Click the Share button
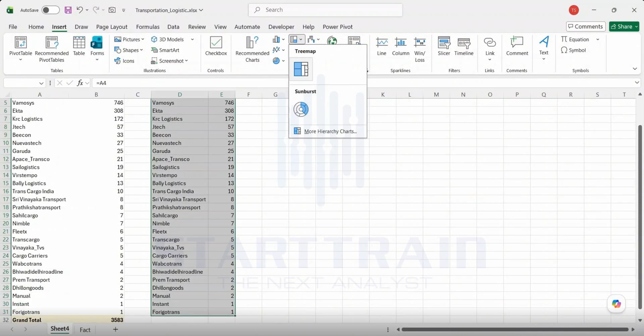This screenshot has width=644, height=336. [624, 26]
